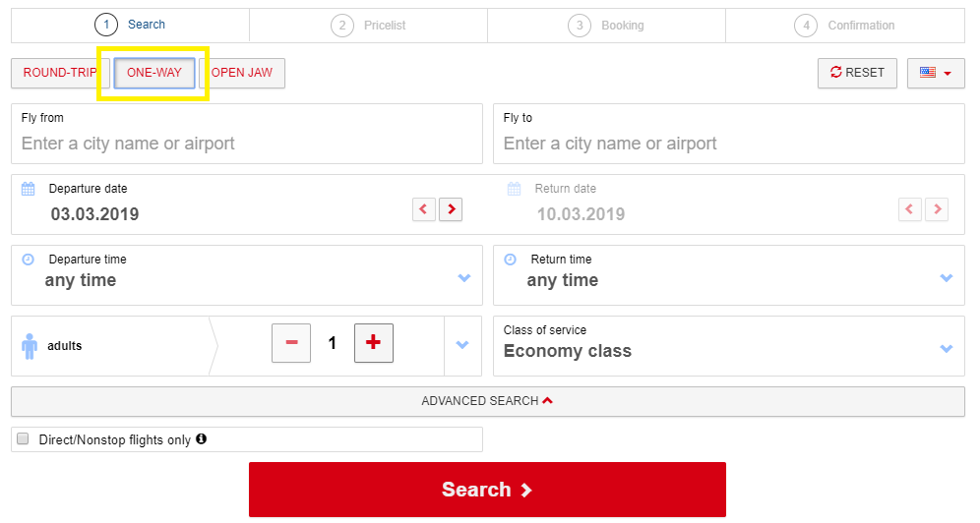Open the language flag dropdown

point(936,73)
